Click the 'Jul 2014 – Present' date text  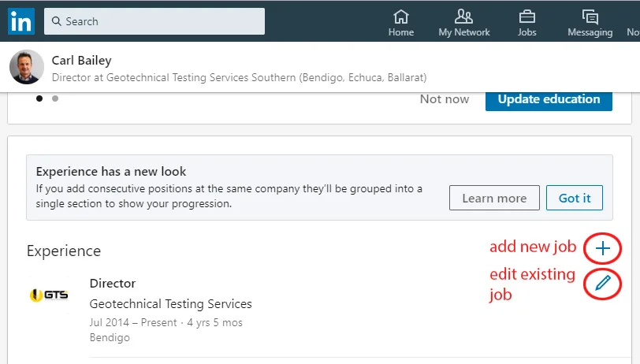(x=133, y=322)
